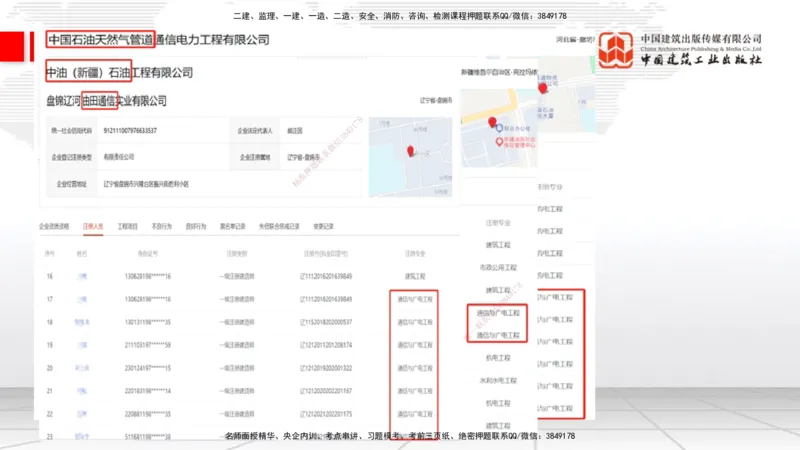
Task: Click the 统一社会信用代码 field label
Action: point(71,131)
